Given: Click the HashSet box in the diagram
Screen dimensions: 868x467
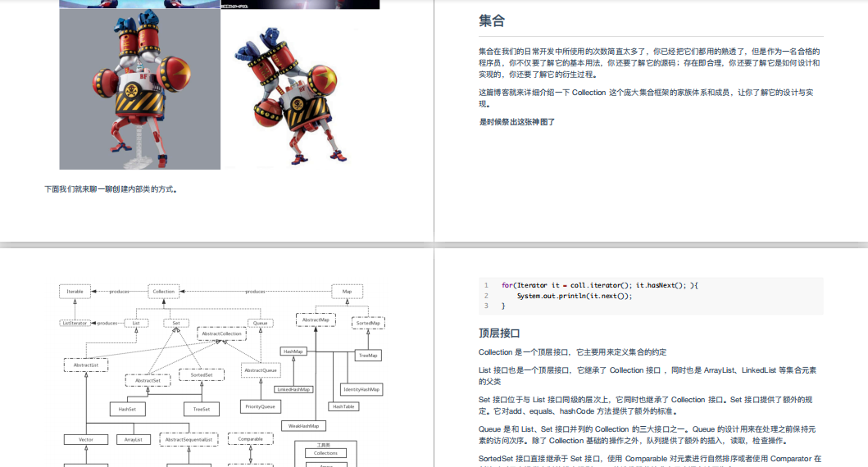Looking at the screenshot, I should pyautogui.click(x=127, y=410).
